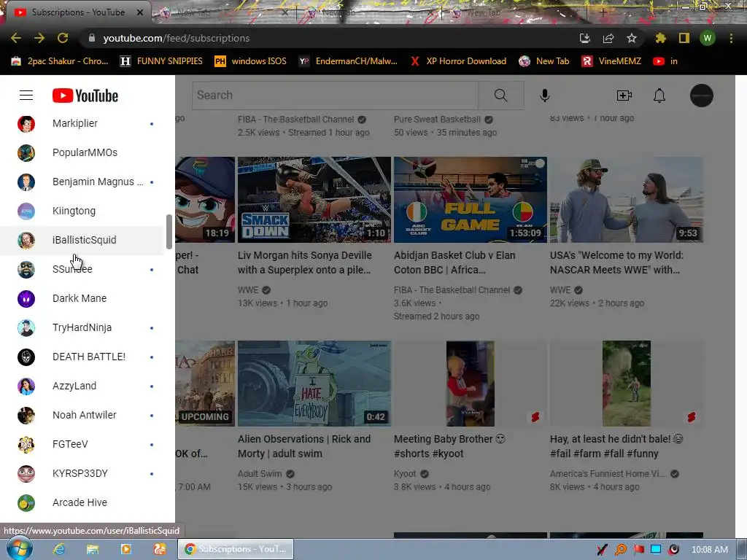Open KYRSP33DY subscription
This screenshot has height=560, width=747.
click(x=82, y=473)
